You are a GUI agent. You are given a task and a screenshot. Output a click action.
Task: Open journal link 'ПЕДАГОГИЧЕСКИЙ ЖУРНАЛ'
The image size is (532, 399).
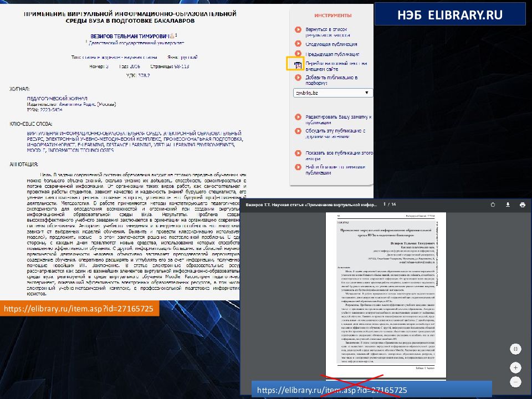57,99
